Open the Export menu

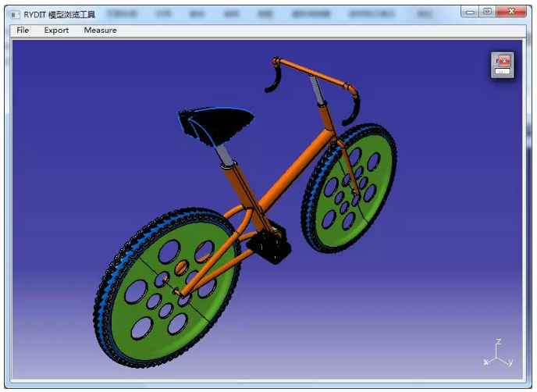pos(56,30)
